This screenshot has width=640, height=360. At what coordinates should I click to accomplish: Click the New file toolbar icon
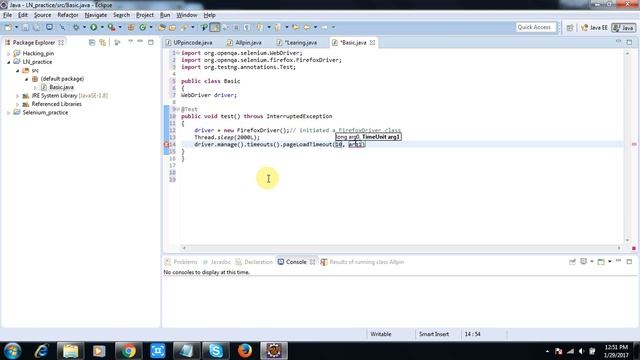pos(8,27)
